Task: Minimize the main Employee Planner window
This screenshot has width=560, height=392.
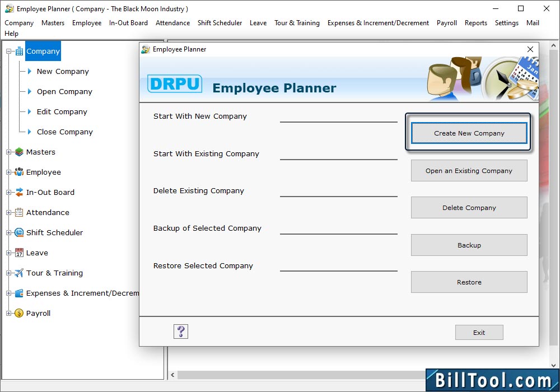Action: tap(496, 8)
